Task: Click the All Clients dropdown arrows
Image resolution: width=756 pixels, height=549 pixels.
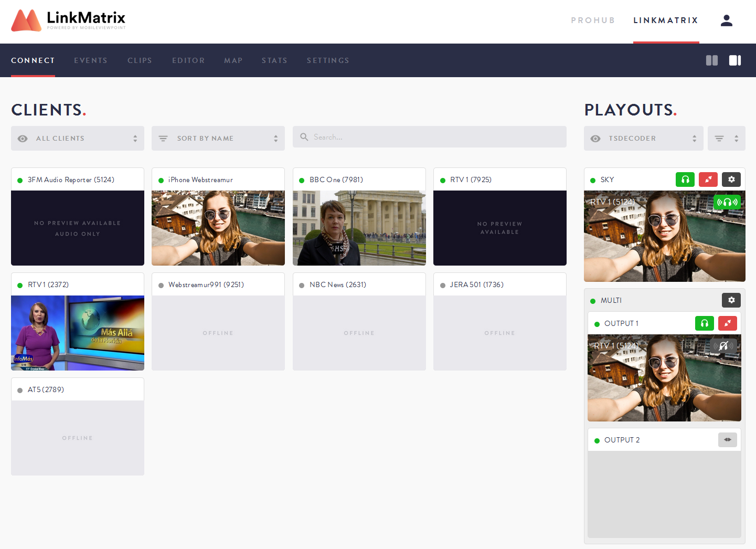Action: point(135,139)
